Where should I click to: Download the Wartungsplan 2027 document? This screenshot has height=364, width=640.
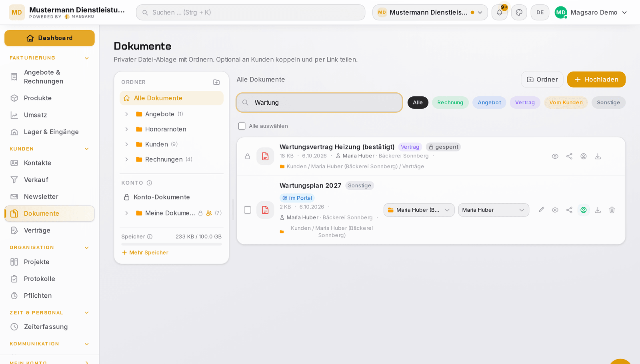598,210
